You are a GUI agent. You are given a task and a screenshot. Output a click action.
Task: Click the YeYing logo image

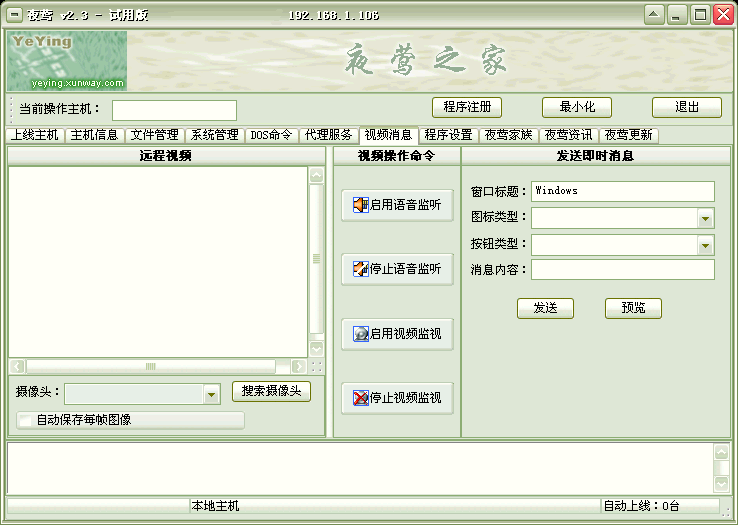67,61
